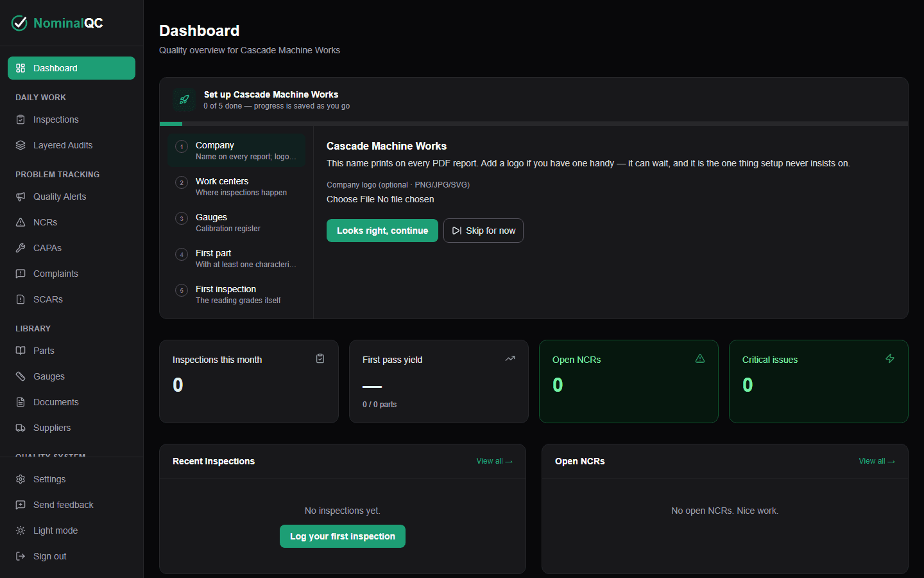Screen dimensions: 924x578
Task: Click the Settings gear icon
Action: 21,479
